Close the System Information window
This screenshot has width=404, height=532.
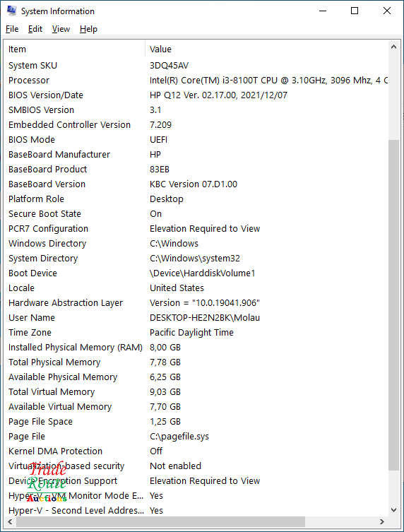(x=387, y=11)
